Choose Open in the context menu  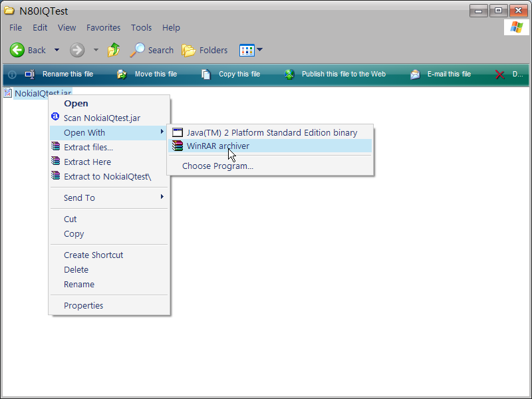76,104
